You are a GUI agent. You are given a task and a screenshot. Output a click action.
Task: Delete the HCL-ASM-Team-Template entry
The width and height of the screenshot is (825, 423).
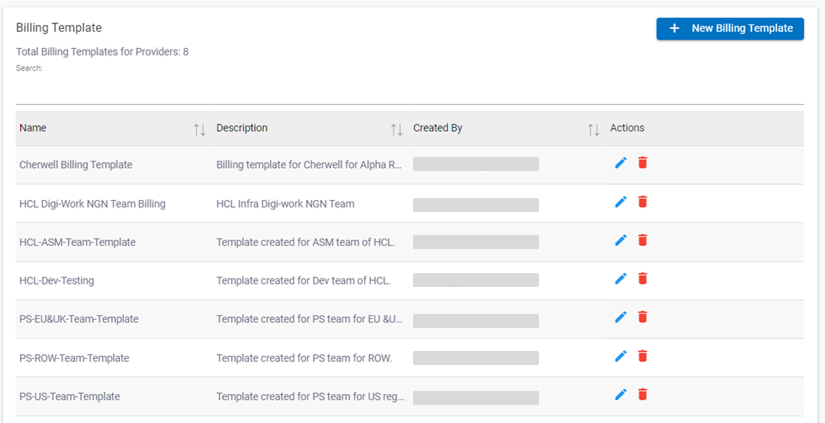(642, 240)
